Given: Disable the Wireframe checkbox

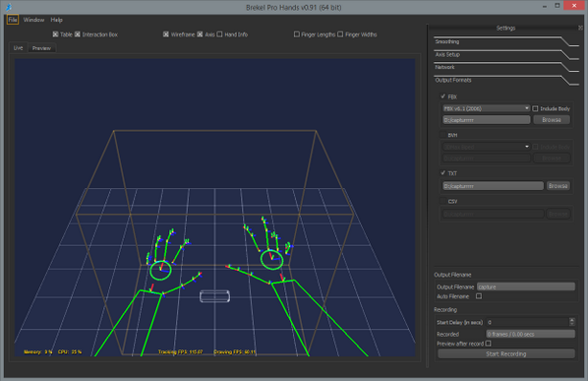Looking at the screenshot, I should 166,34.
